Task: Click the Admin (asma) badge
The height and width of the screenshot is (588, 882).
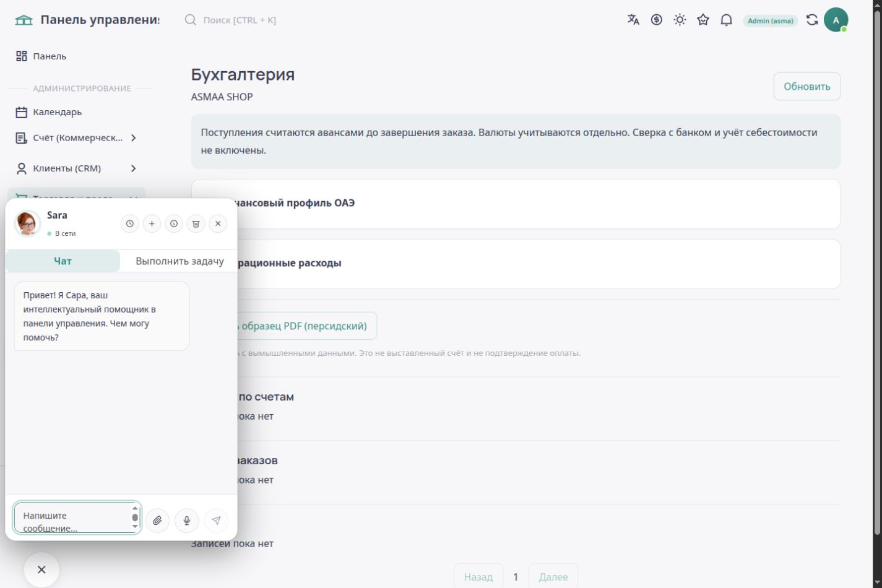Action: point(771,20)
